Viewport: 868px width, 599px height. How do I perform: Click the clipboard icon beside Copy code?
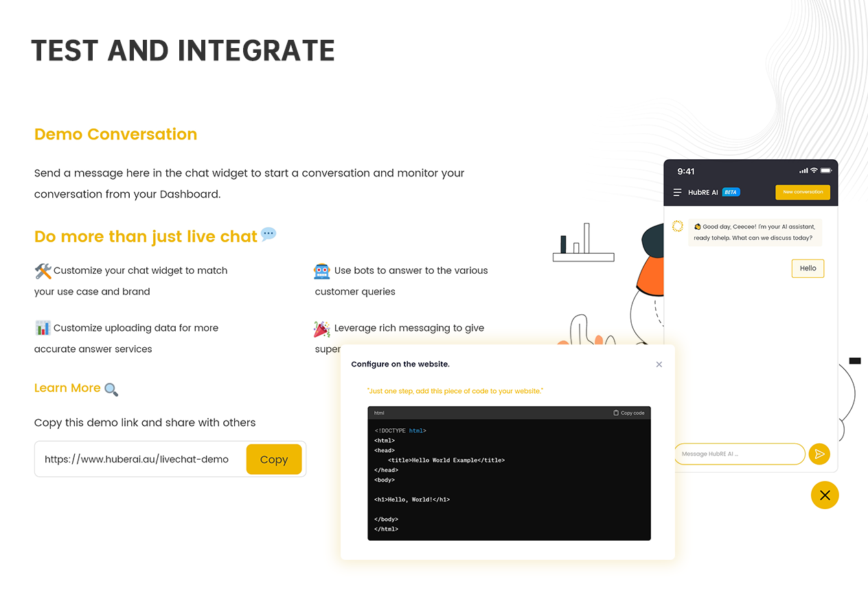[x=616, y=413]
